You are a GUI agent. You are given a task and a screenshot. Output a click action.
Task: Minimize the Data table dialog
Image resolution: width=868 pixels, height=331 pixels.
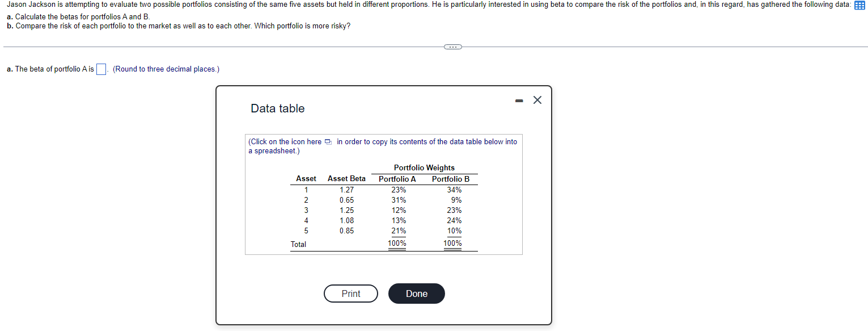(x=518, y=100)
